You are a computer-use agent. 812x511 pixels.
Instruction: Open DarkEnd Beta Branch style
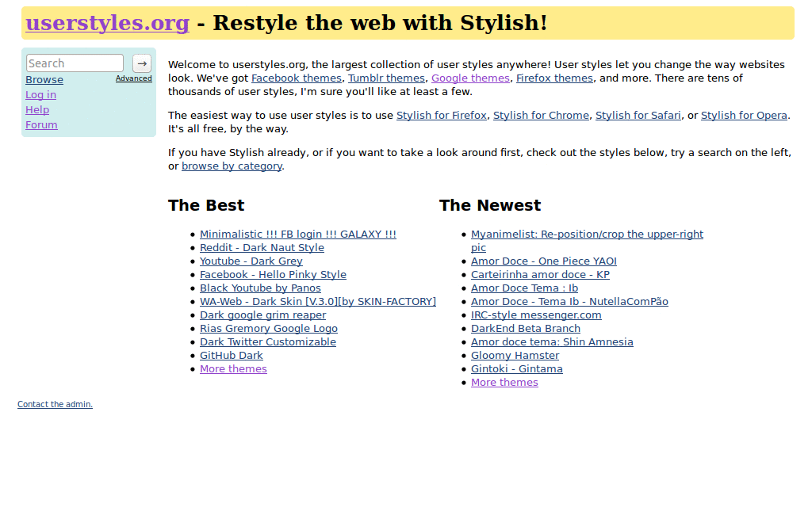pos(525,329)
